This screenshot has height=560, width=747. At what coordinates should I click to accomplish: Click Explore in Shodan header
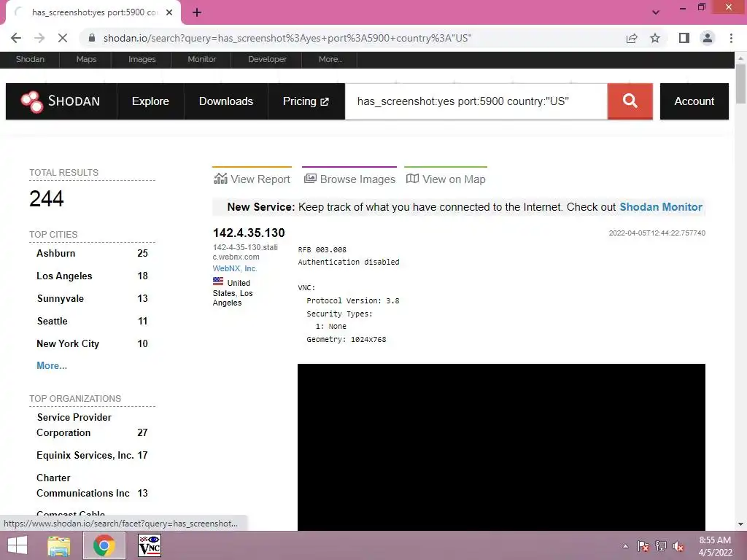150,101
